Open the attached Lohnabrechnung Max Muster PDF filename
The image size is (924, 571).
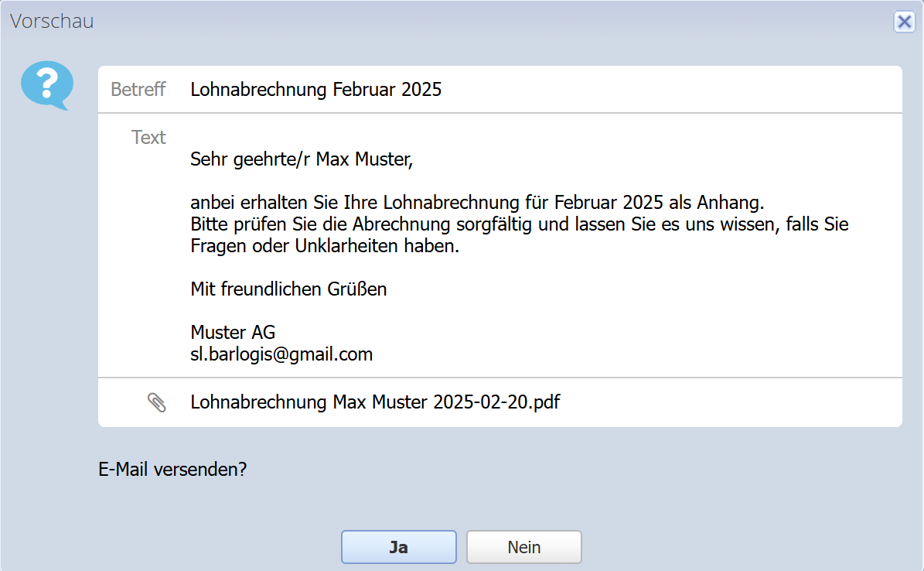pos(375,402)
